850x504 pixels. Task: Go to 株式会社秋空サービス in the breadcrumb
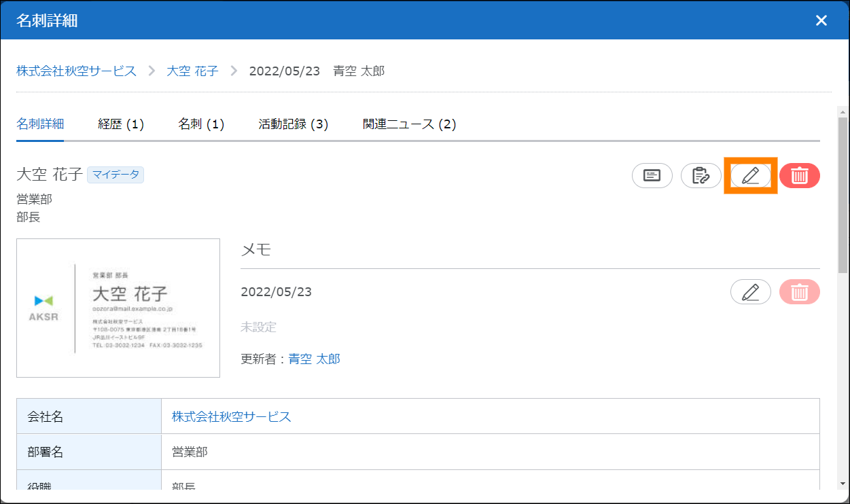point(77,71)
